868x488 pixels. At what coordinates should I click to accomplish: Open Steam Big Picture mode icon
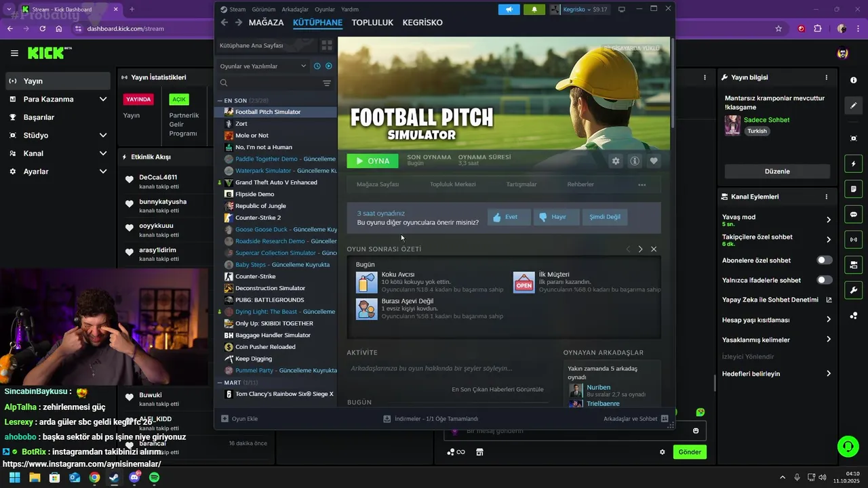(x=621, y=9)
